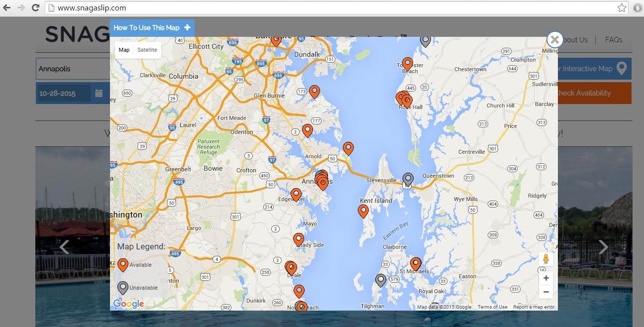
Task: Bookmark this page with the star icon
Action: coord(622,8)
